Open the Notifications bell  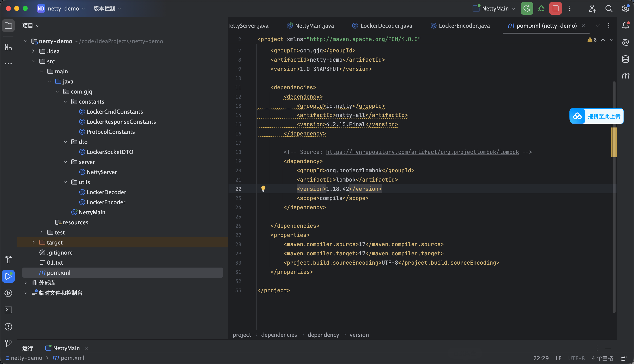click(625, 26)
